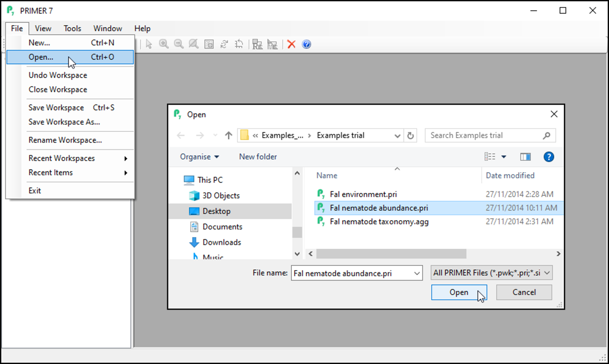The image size is (609, 364).
Task: Open the recent locations dropdown arrow
Action: click(x=215, y=135)
